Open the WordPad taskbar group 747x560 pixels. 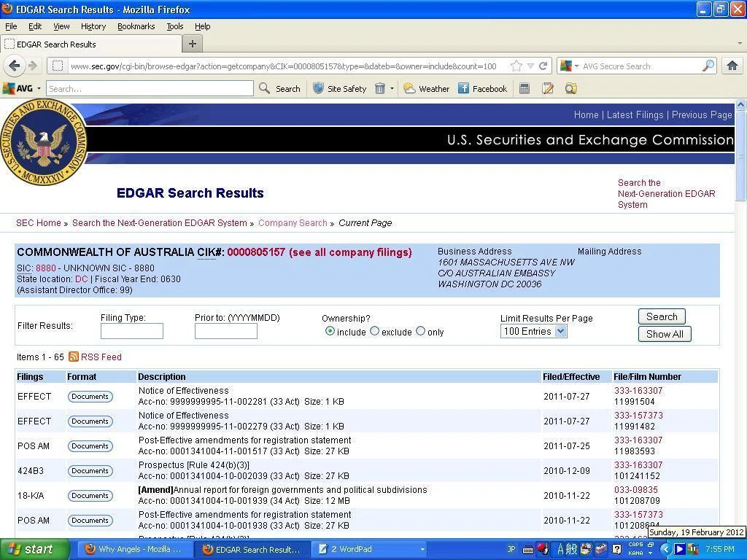pos(371,550)
